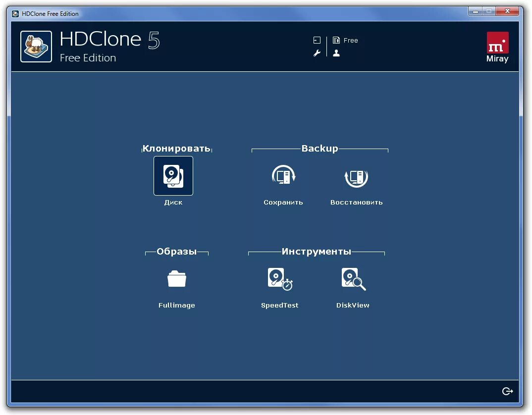Image resolution: width=532 pixels, height=415 pixels.
Task: Minimize the HDClone window
Action: (476, 11)
